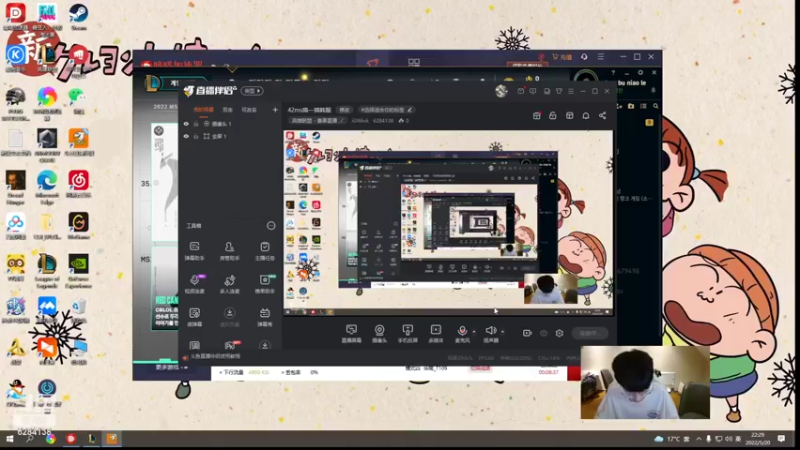The image size is (800, 450).
Task: Collapse the toolbox section
Action: click(x=271, y=226)
